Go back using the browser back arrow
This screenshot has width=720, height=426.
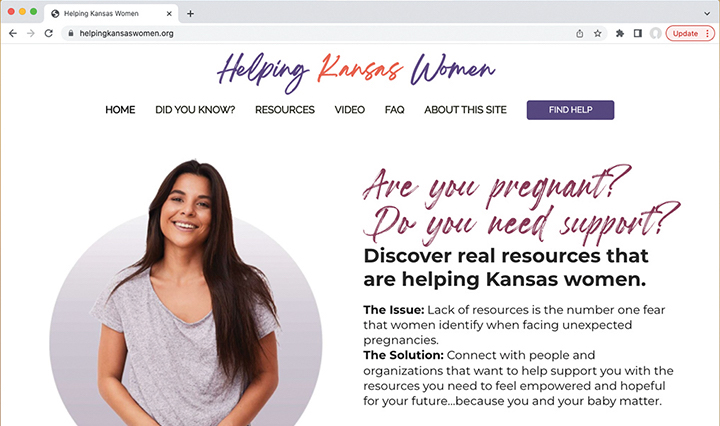(13, 34)
